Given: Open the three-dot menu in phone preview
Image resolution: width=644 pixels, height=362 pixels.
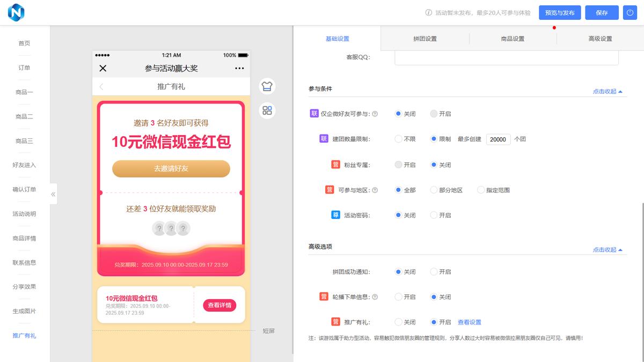Looking at the screenshot, I should pyautogui.click(x=239, y=68).
